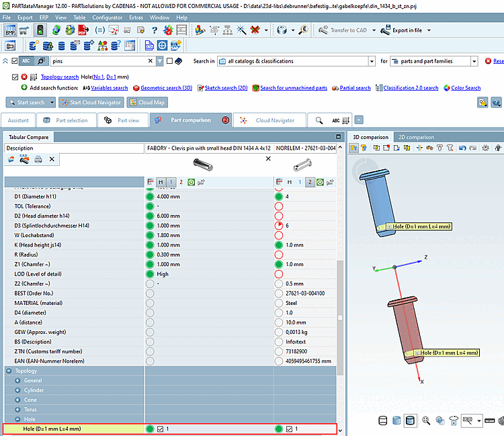The width and height of the screenshot is (504, 436).
Task: Click the green add search function icon
Action: [24, 88]
